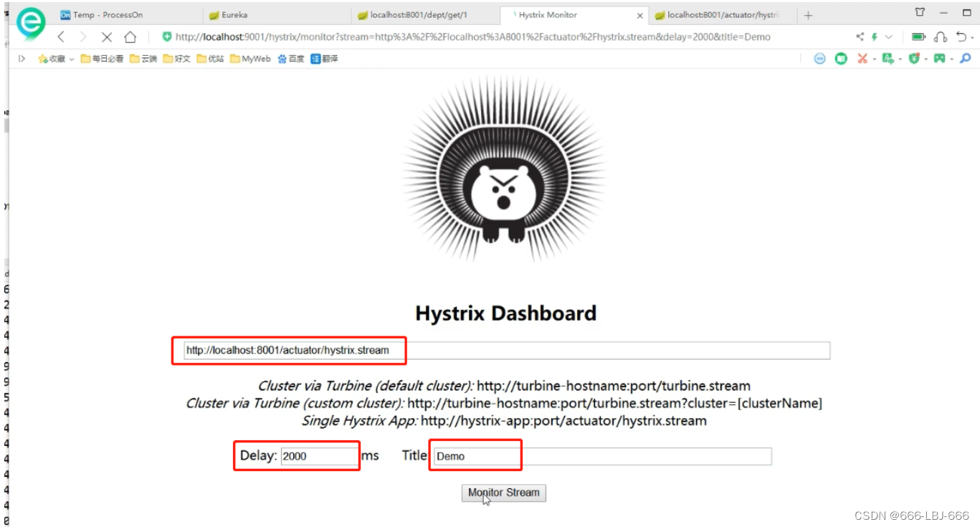Image resolution: width=980 pixels, height=527 pixels.
Task: Go back to the previous page
Action: 61,37
